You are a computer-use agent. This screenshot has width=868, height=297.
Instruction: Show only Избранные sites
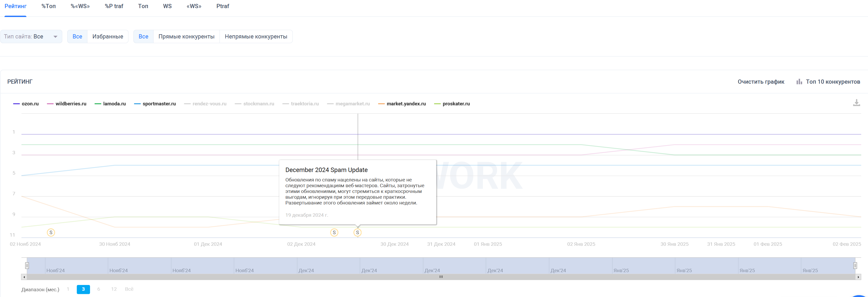point(108,36)
